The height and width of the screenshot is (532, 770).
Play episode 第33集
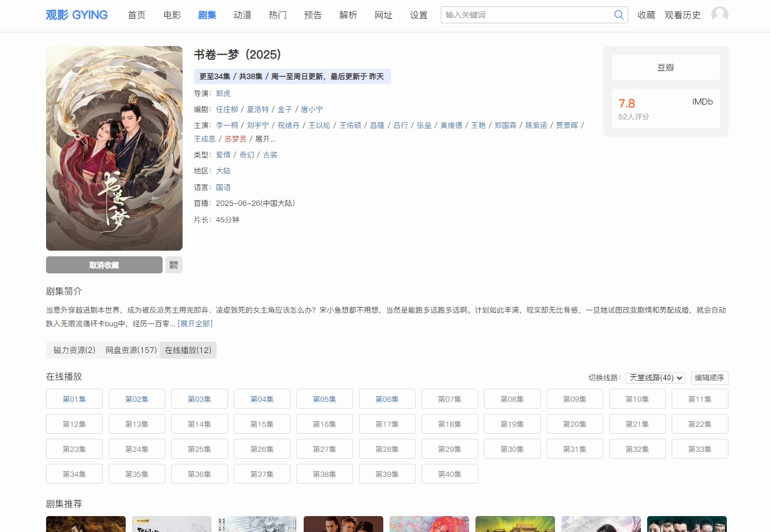pyautogui.click(x=700, y=449)
